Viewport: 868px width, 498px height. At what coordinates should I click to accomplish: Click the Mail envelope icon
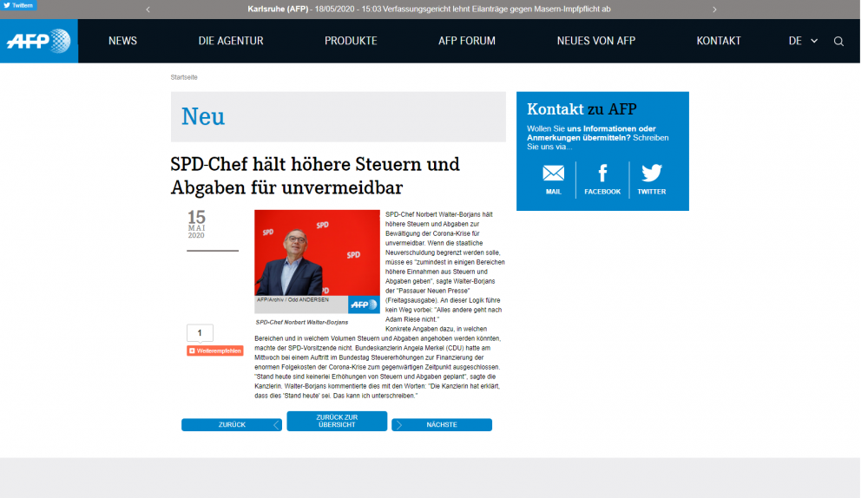553,174
